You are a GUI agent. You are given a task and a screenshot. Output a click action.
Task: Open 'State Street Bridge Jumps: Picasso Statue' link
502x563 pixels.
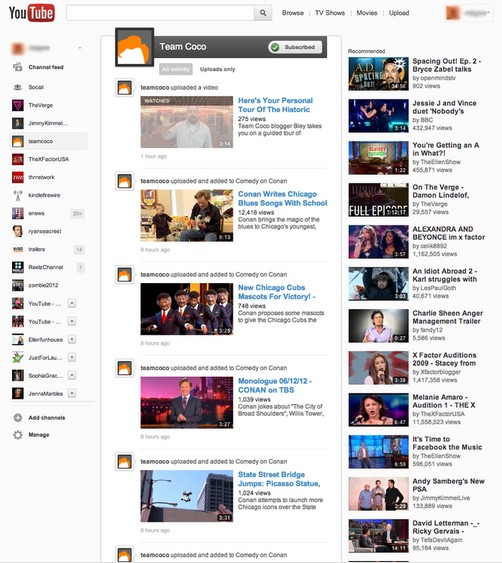279,479
